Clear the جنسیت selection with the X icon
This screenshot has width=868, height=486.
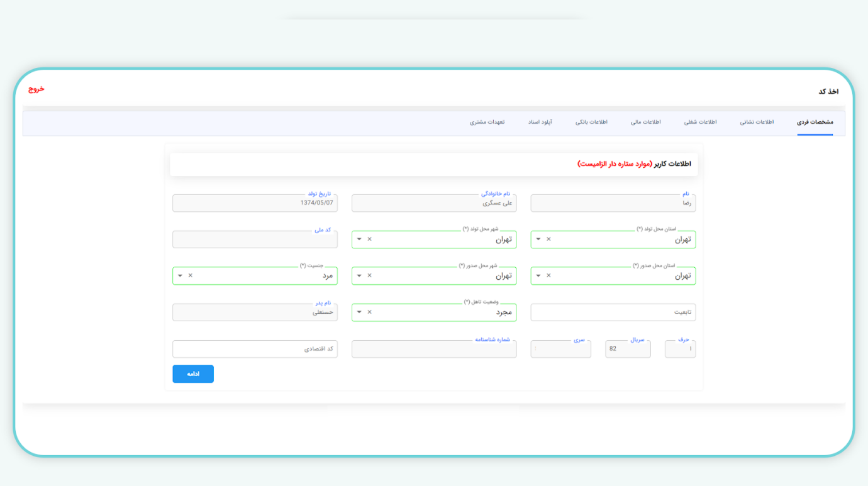click(x=190, y=276)
